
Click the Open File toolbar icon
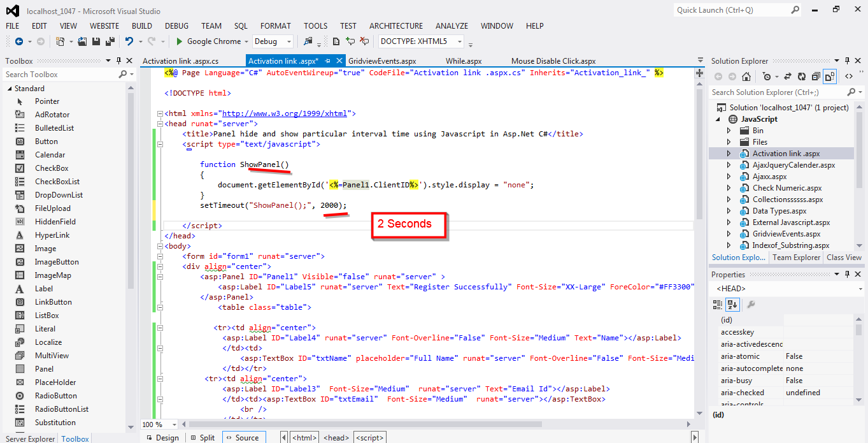coord(83,41)
